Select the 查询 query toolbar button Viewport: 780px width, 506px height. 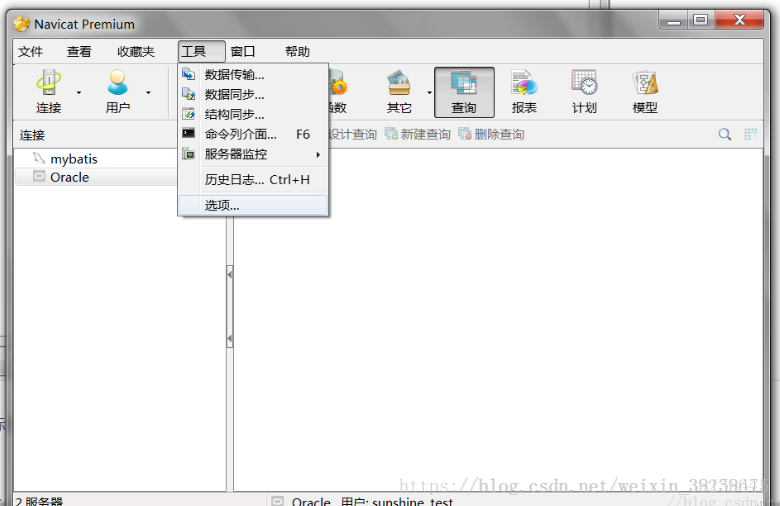point(464,93)
